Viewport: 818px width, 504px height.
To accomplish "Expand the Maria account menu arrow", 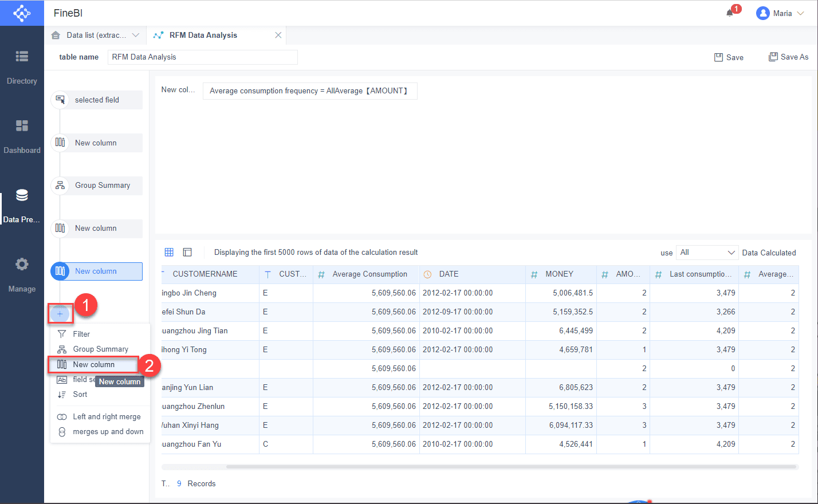I will click(800, 13).
